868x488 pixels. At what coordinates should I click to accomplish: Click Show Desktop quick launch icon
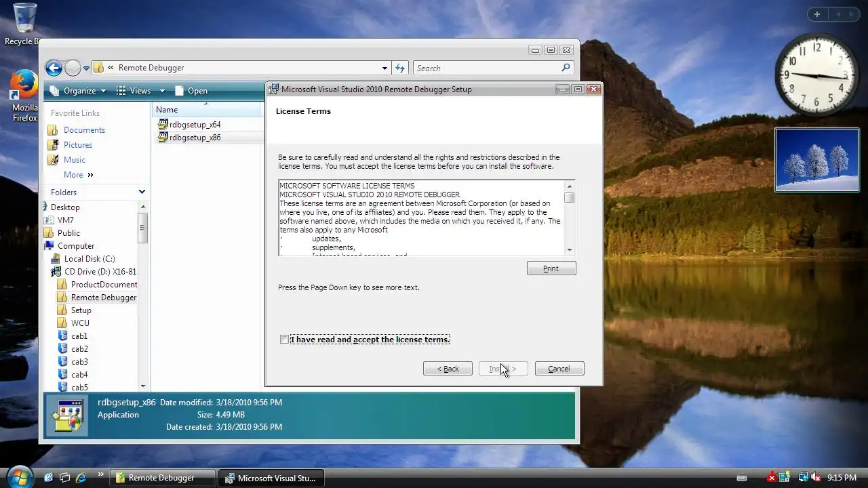click(49, 478)
